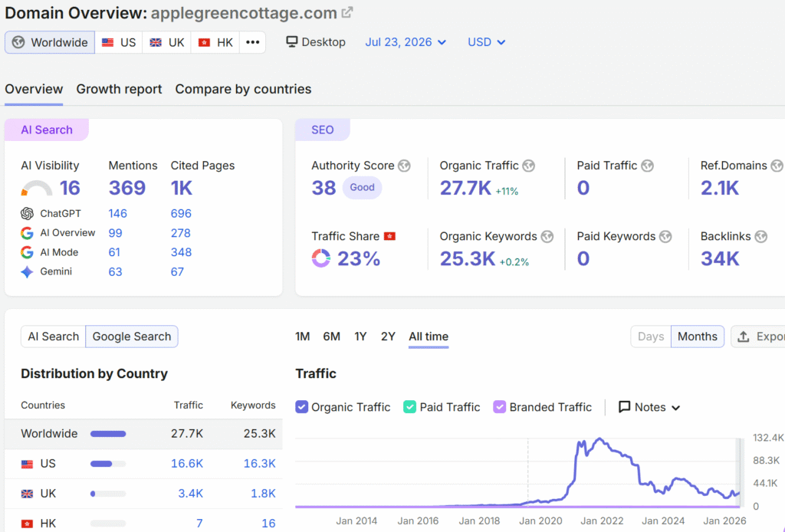Select the Google Search toggle button
The image size is (785, 532).
(132, 337)
